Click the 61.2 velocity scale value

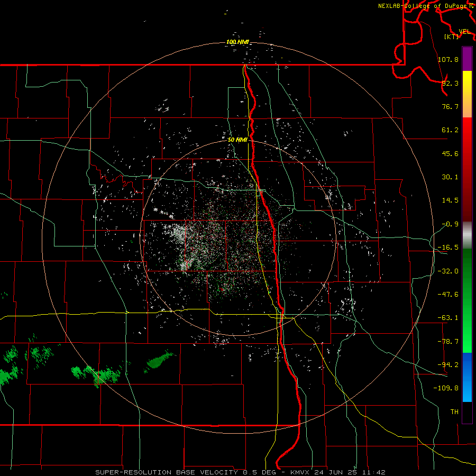coord(450,130)
